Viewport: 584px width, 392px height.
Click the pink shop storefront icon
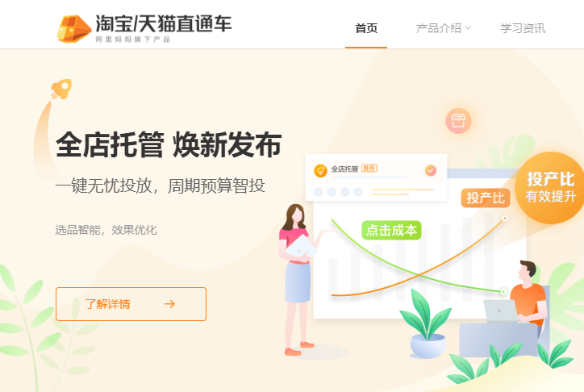pos(458,121)
